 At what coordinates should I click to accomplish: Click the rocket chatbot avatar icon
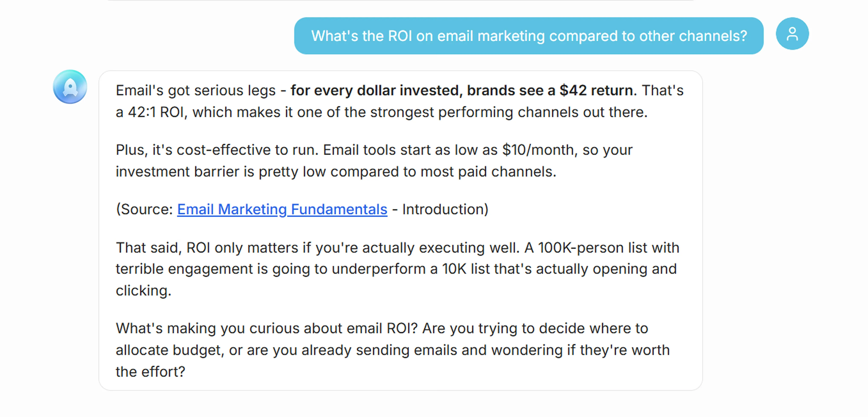(x=70, y=87)
